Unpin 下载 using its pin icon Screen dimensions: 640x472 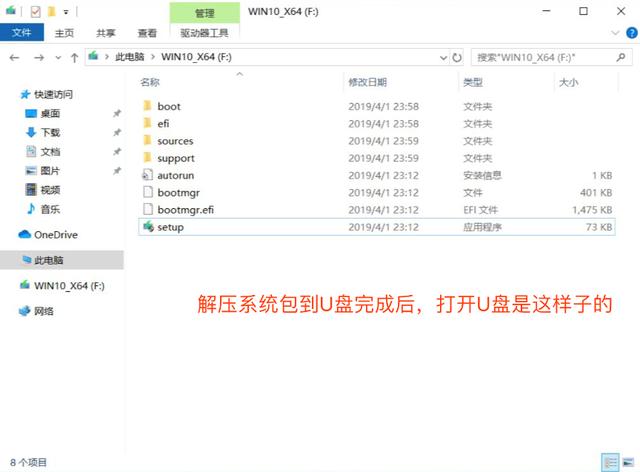[117, 132]
